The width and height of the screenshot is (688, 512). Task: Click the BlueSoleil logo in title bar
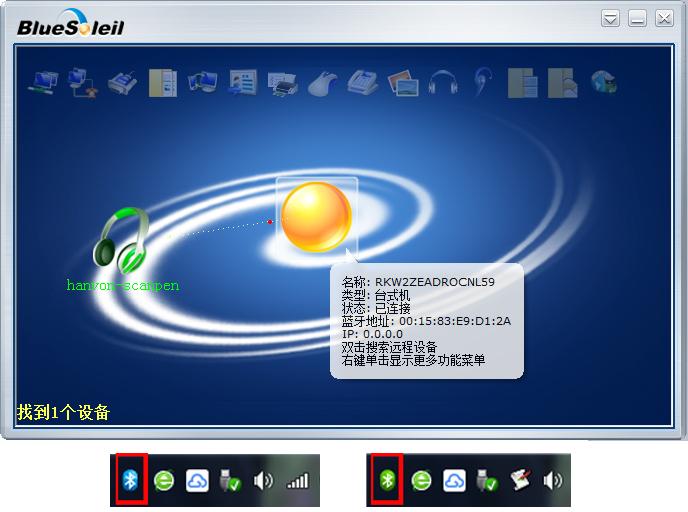coord(71,24)
